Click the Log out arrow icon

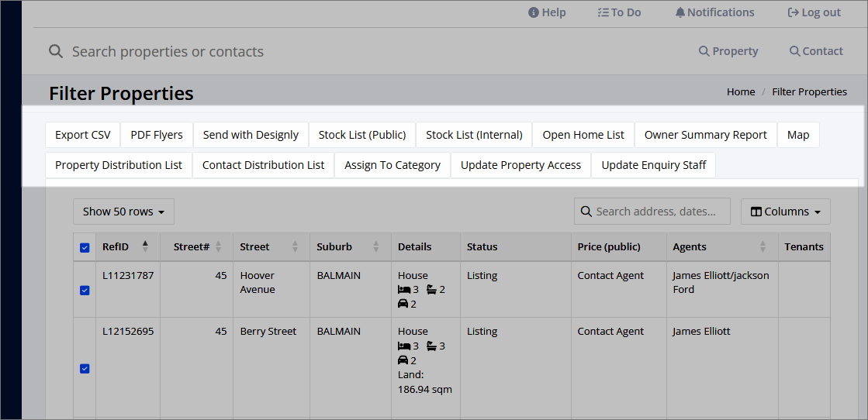point(794,12)
